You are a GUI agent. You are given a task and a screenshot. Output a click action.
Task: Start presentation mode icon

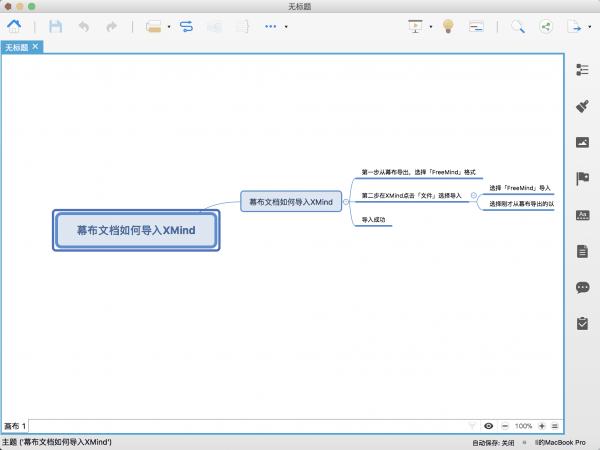pyautogui.click(x=416, y=26)
